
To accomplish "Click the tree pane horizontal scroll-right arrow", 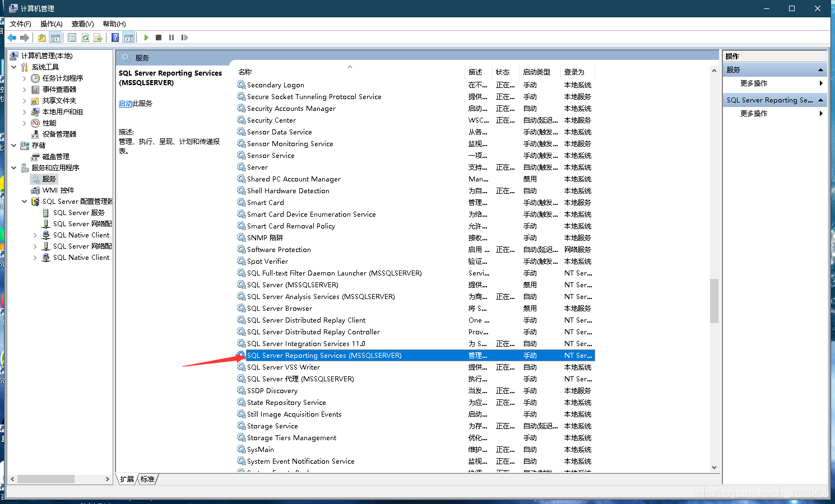I will pyautogui.click(x=108, y=479).
